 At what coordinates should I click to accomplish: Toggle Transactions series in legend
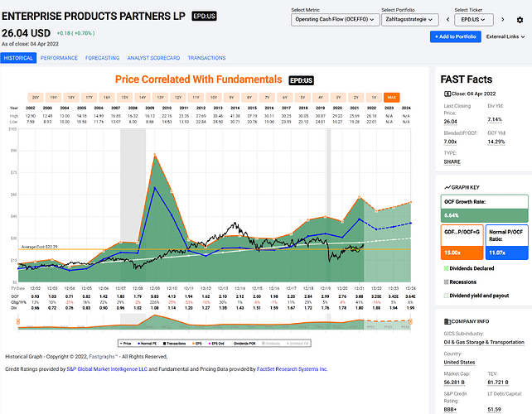pyautogui.click(x=174, y=344)
